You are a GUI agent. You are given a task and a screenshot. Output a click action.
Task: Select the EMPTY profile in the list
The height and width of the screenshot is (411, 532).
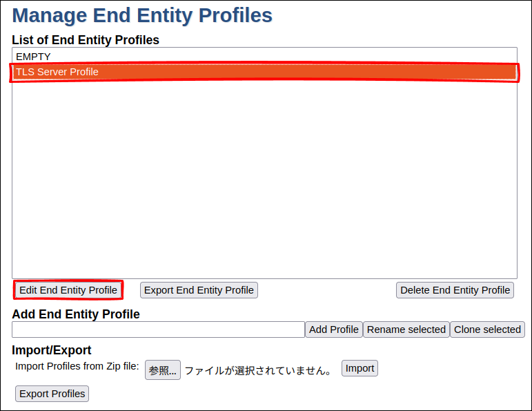[x=33, y=57]
